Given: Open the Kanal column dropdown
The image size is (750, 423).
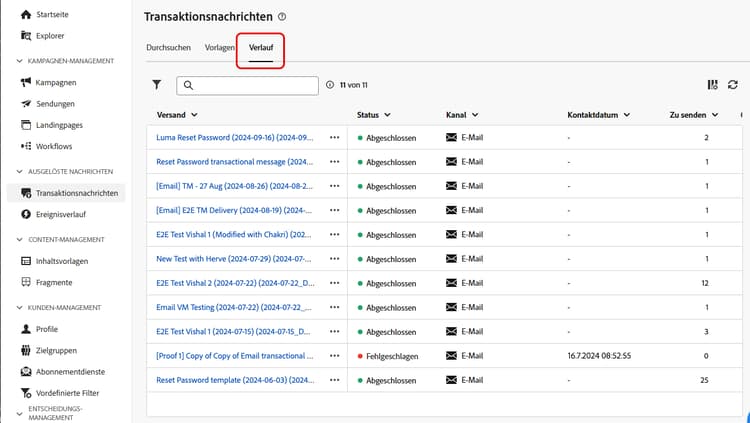Looking at the screenshot, I should (475, 115).
